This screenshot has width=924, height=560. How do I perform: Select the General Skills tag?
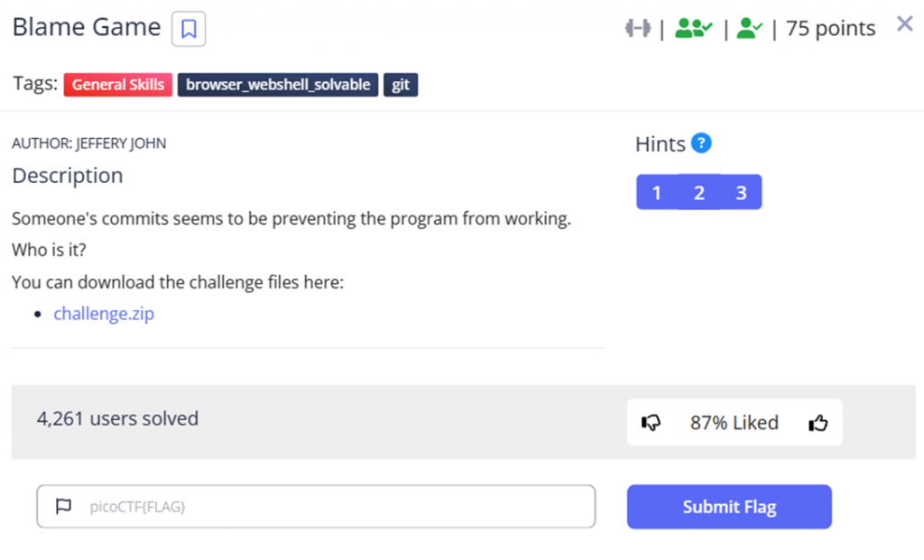(x=118, y=85)
